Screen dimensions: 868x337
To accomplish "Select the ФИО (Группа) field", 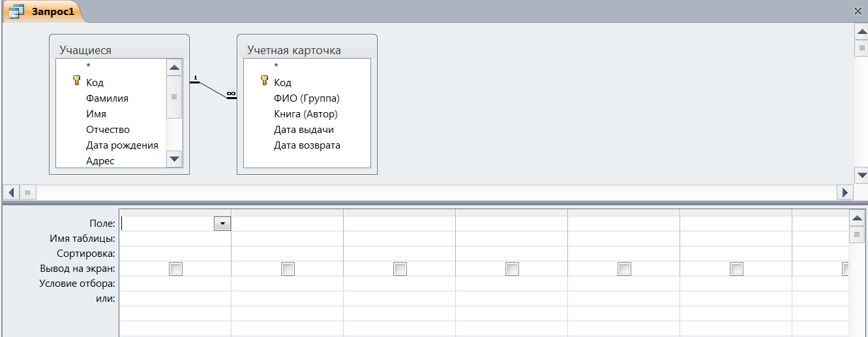I will point(307,98).
